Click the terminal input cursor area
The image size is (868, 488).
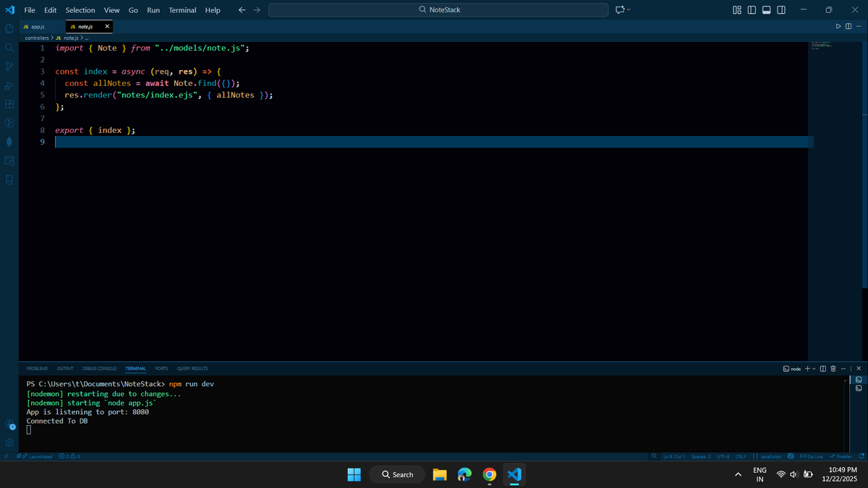(29, 431)
